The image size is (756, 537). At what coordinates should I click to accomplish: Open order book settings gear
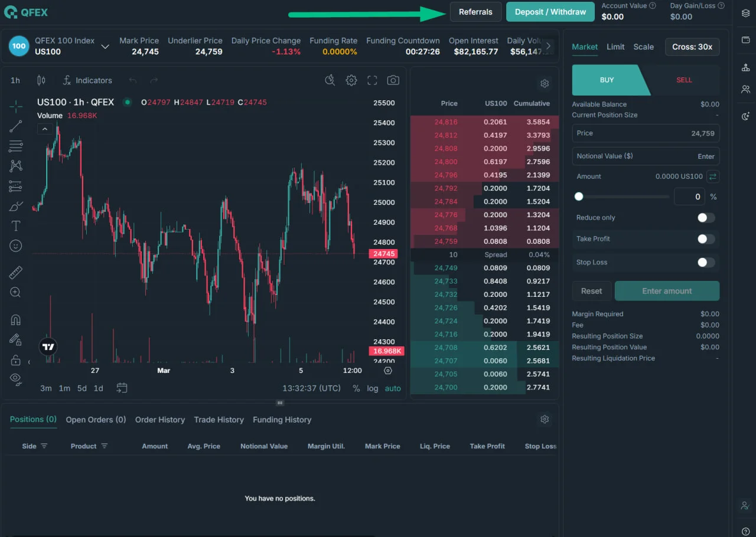coord(545,84)
